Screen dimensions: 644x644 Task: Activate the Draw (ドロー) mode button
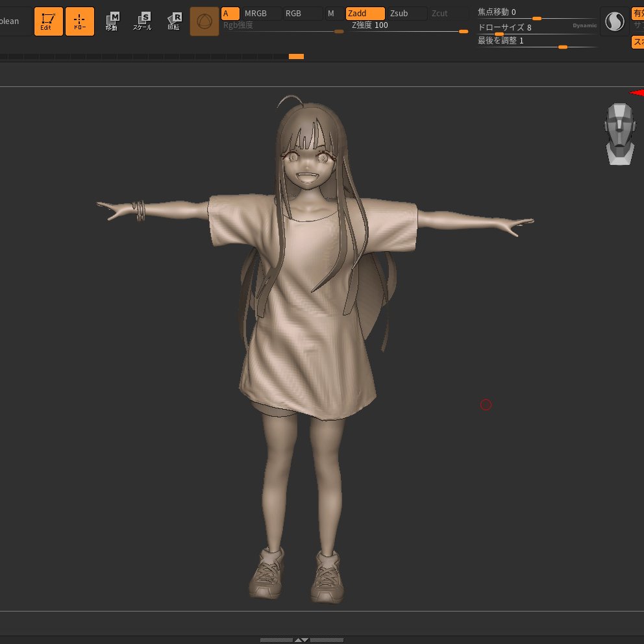pyautogui.click(x=80, y=21)
